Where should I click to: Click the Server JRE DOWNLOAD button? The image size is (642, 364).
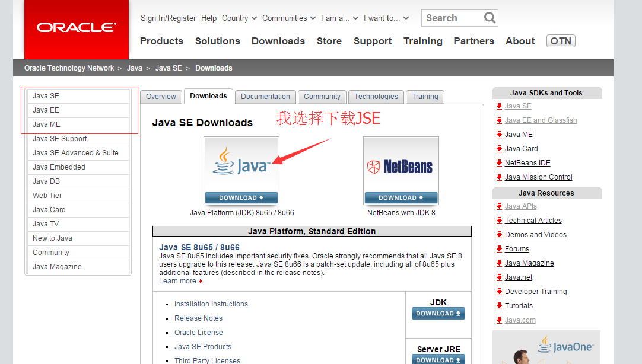438,359
